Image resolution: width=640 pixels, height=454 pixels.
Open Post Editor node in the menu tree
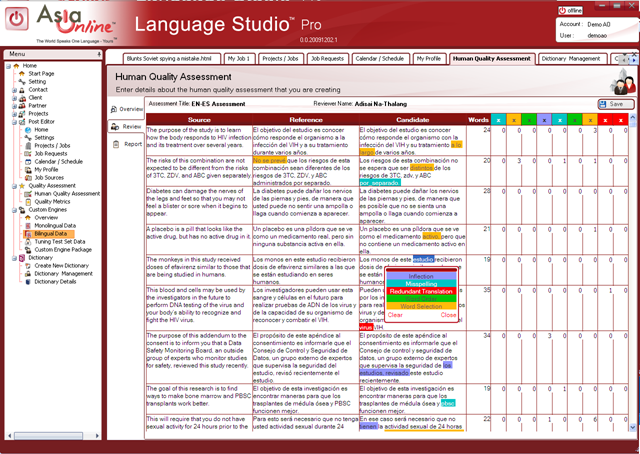point(41,121)
